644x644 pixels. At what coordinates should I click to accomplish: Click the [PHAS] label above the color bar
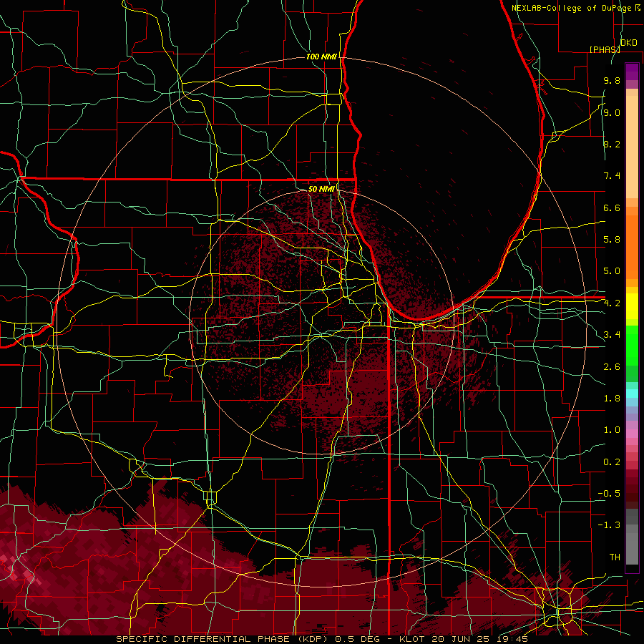click(x=605, y=49)
